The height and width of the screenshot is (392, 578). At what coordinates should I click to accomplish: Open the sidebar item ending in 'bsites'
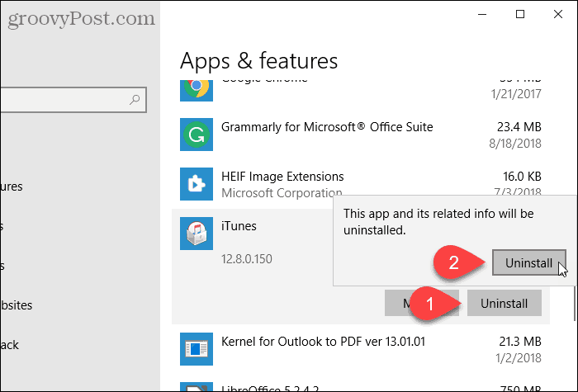point(17,305)
